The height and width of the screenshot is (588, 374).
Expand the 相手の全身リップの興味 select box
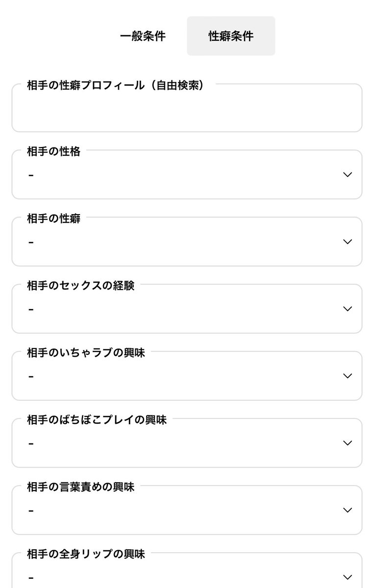[x=187, y=570]
